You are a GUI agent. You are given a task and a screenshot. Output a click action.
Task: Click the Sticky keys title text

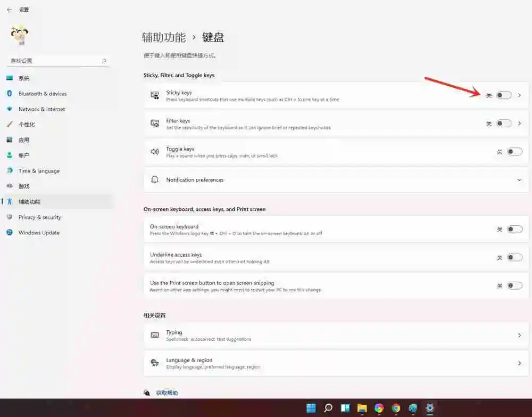[179, 92]
